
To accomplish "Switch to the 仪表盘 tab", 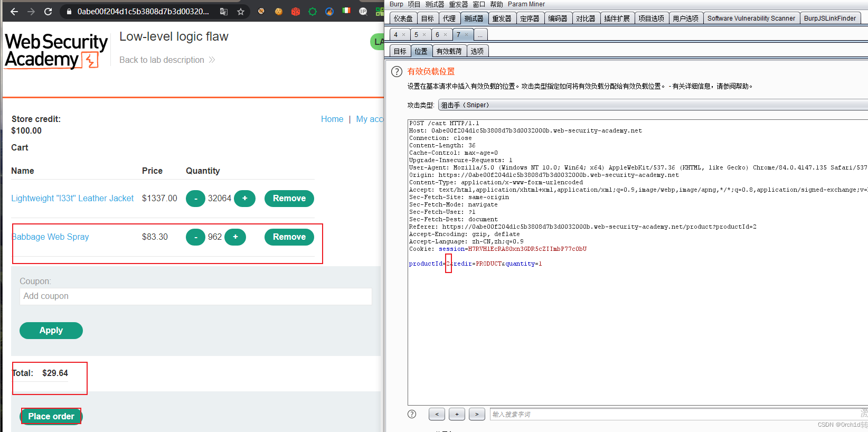I will coord(403,18).
